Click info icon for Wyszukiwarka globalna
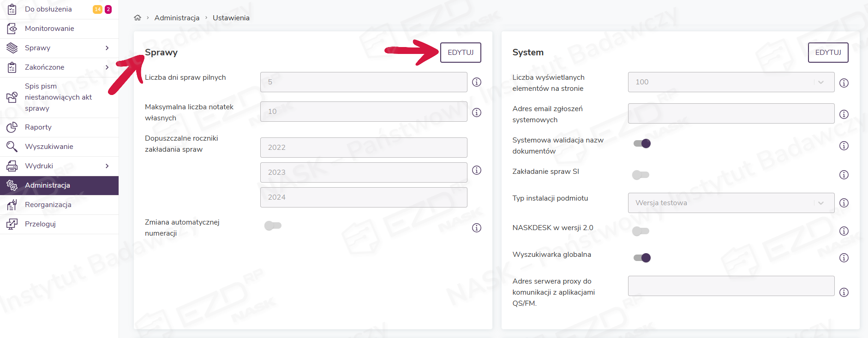 coord(844,258)
